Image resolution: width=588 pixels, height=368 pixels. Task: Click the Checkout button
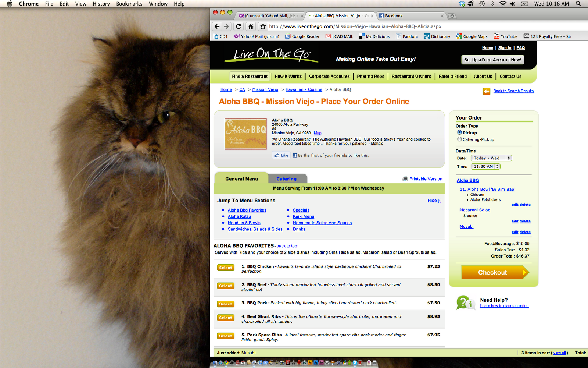pyautogui.click(x=495, y=273)
